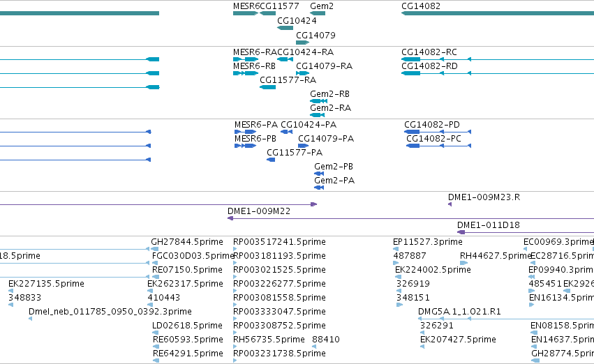Screen dimensions: 594x364
Task: Click Dmel_neb_011785_0950_0392.3prime label
Action: pos(110,312)
